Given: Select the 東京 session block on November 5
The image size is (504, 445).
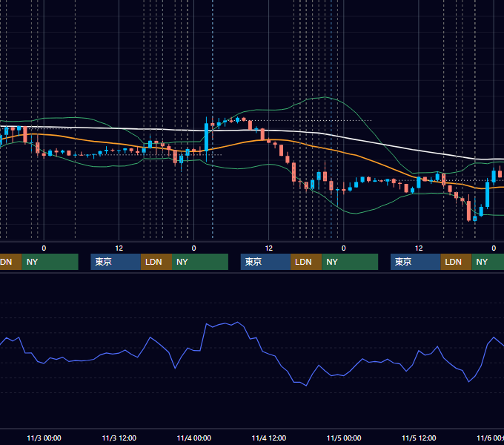Looking at the screenshot, I should click(415, 262).
